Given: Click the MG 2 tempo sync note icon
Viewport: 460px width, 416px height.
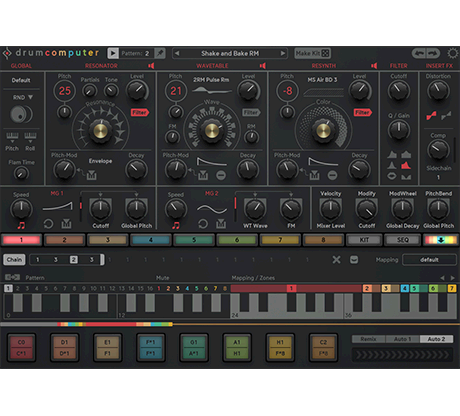Looking at the screenshot, I should coord(176,225).
